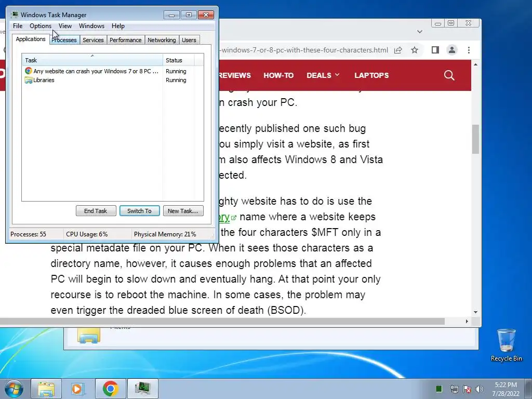Sort by the Task column header
The image size is (532, 399).
[x=92, y=60]
